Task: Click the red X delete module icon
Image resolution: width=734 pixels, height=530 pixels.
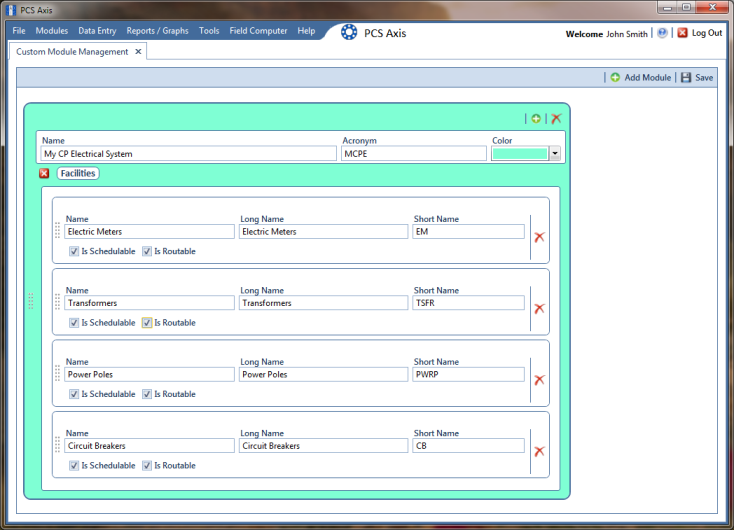Action: (x=556, y=119)
